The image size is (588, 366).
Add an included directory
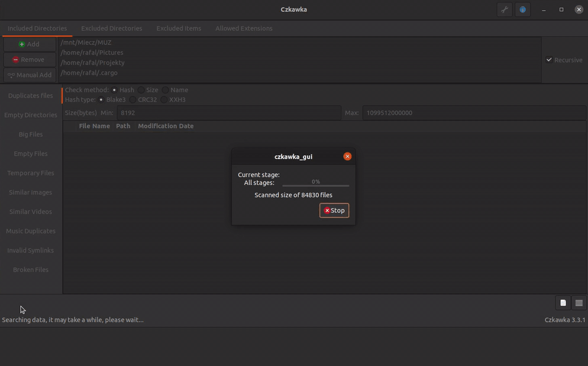(30, 44)
